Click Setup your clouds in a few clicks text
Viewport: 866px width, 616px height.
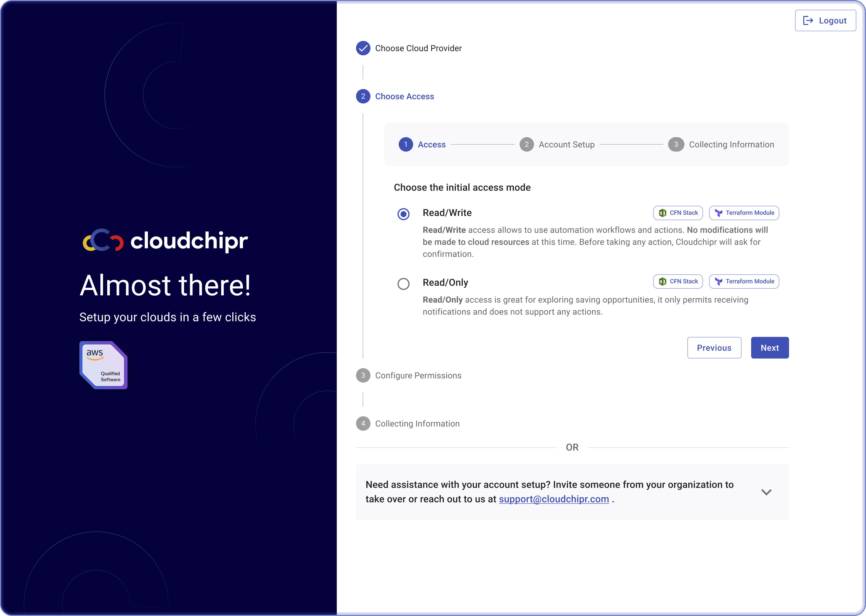click(167, 317)
